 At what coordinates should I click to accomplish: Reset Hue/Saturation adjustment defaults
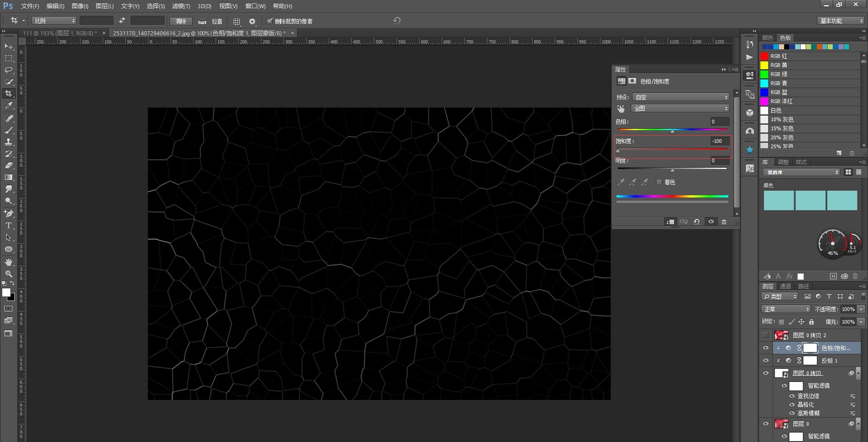(x=697, y=221)
